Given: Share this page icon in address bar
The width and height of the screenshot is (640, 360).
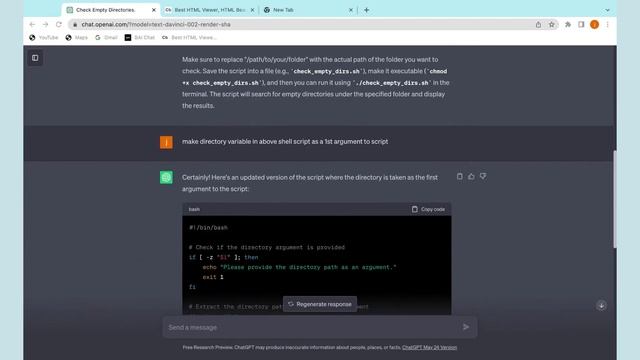Looking at the screenshot, I should coord(538,24).
